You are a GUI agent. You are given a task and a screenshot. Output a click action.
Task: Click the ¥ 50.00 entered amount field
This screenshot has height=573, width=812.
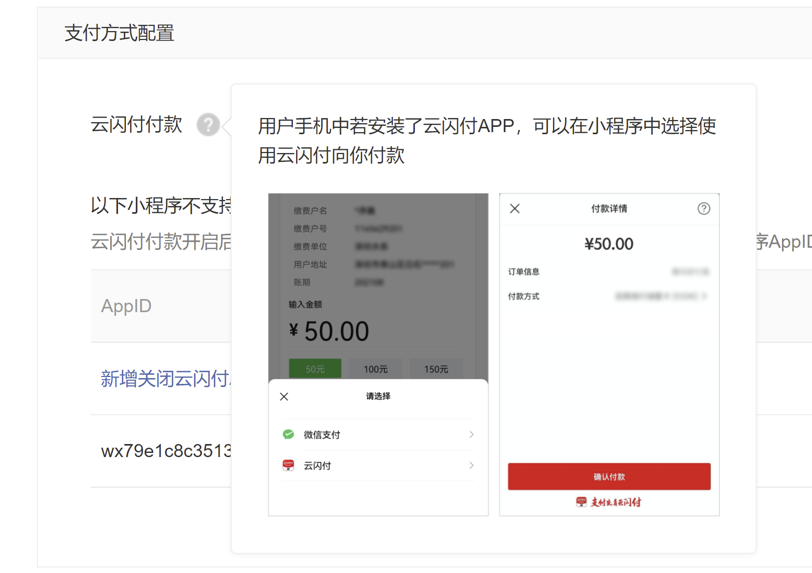[329, 331]
